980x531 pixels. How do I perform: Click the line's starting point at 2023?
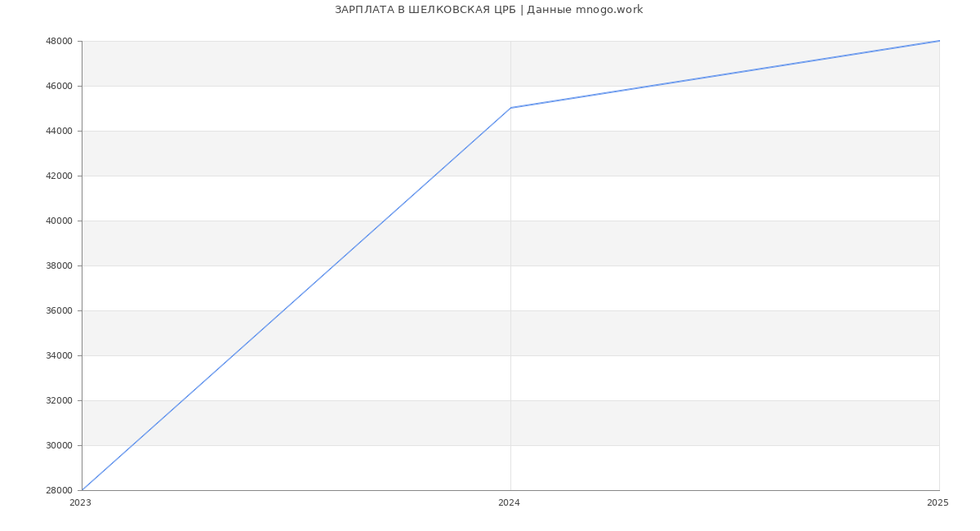82,490
